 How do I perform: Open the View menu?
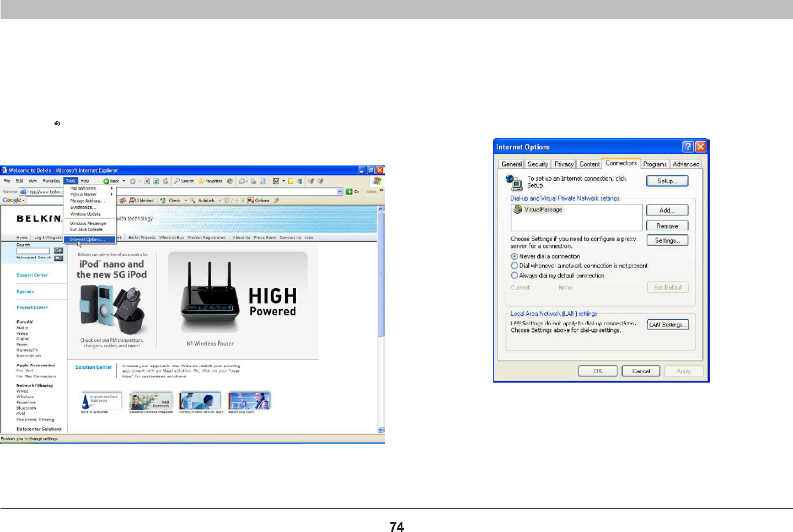(33, 181)
